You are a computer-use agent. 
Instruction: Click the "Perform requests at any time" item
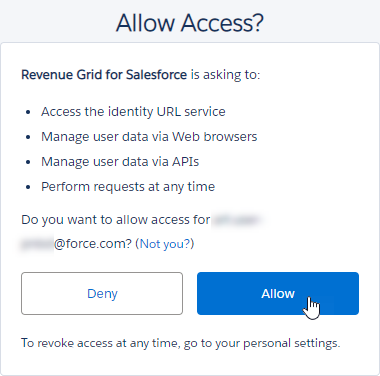128,187
